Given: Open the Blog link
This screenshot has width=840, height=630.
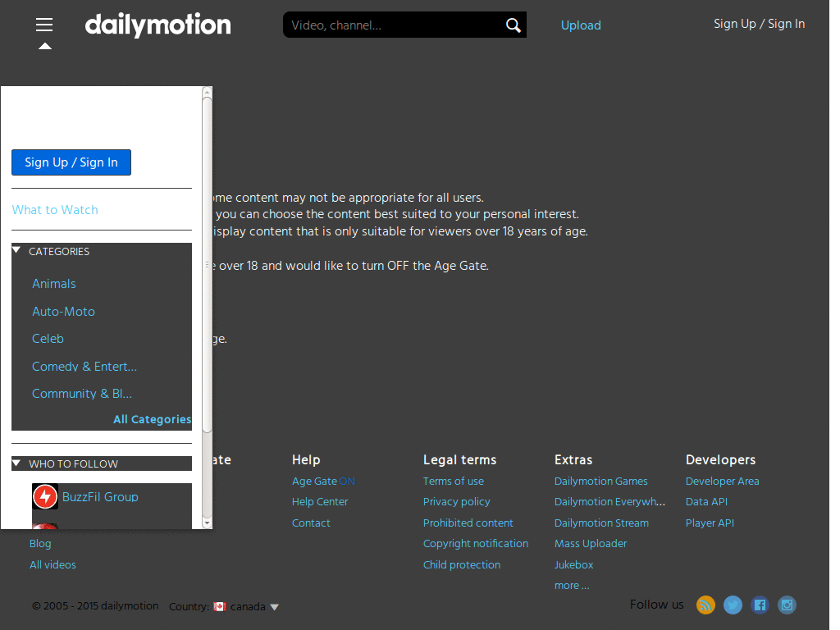Looking at the screenshot, I should pyautogui.click(x=40, y=544).
